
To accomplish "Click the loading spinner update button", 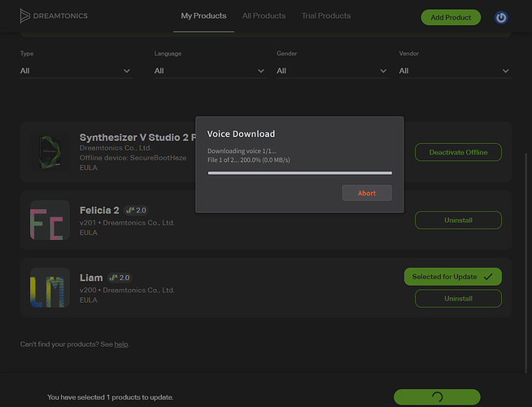I will (437, 396).
